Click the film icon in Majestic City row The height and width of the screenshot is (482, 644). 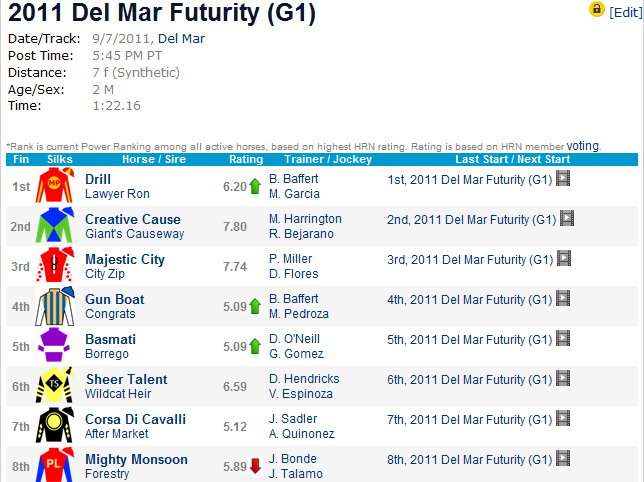point(564,259)
